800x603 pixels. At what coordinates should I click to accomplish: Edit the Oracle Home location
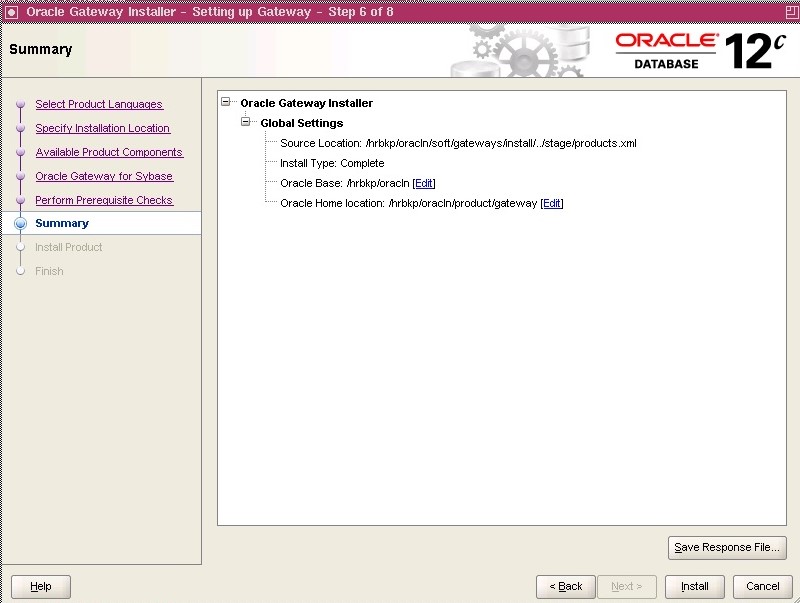tap(551, 202)
